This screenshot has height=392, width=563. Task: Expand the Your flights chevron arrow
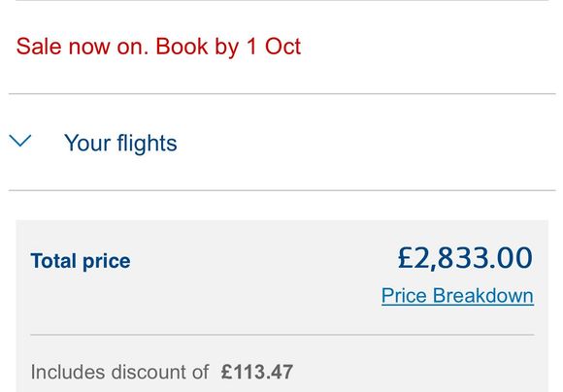point(20,141)
